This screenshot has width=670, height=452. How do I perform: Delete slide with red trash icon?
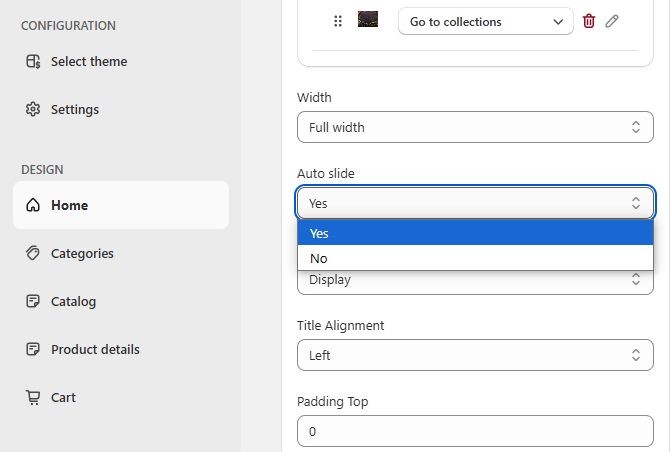(589, 21)
